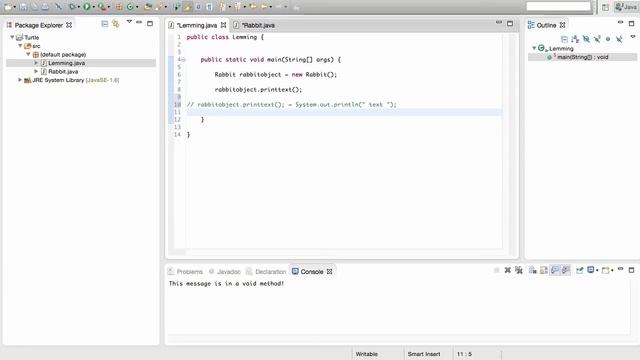Toggle Show Console on standard output change
The width and height of the screenshot is (640, 360).
click(x=555, y=270)
